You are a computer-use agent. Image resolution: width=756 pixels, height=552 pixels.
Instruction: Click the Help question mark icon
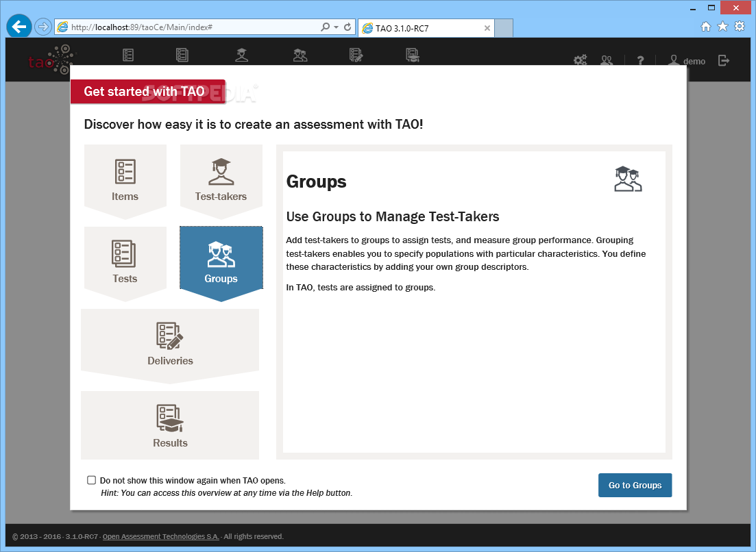(x=640, y=61)
